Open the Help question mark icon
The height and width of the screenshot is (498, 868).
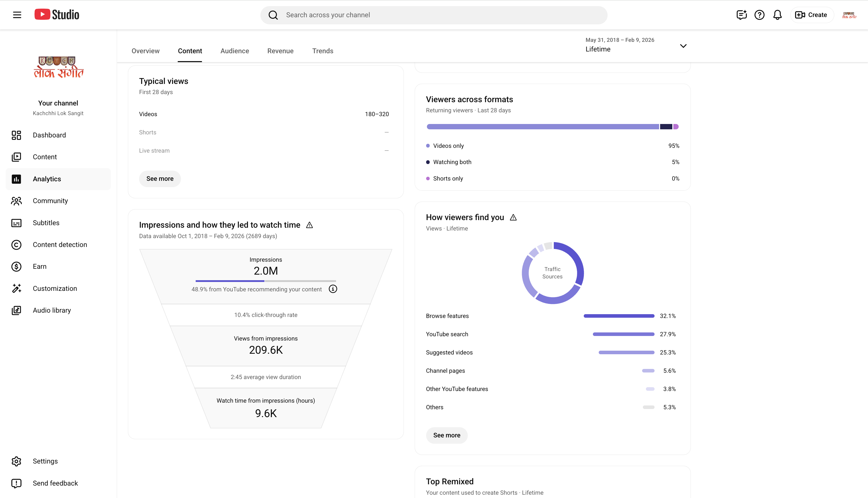(759, 15)
